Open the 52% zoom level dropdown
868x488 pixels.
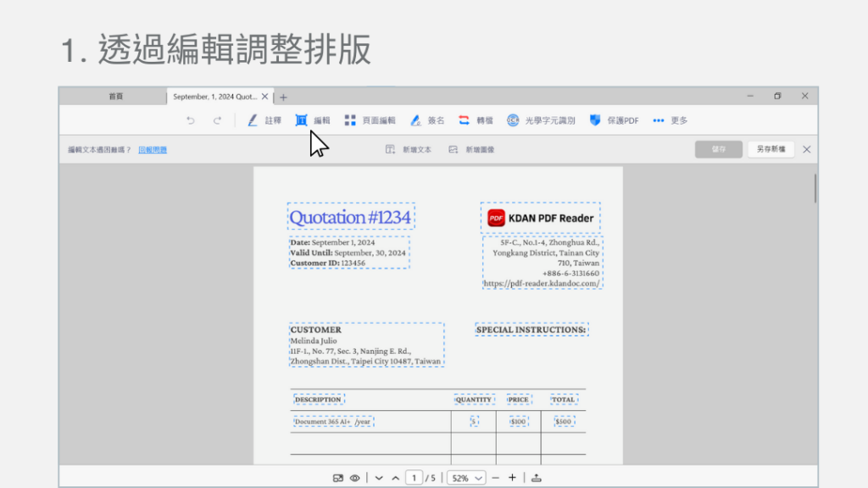(467, 478)
